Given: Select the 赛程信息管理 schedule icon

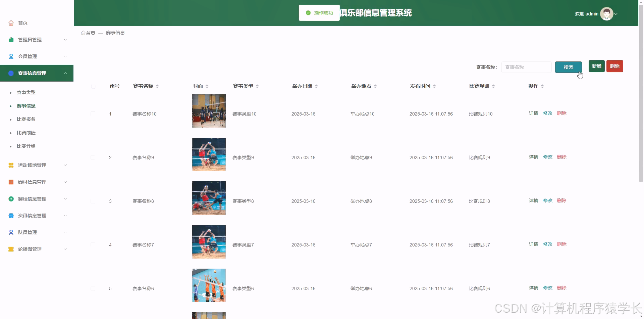Looking at the screenshot, I should point(11,198).
